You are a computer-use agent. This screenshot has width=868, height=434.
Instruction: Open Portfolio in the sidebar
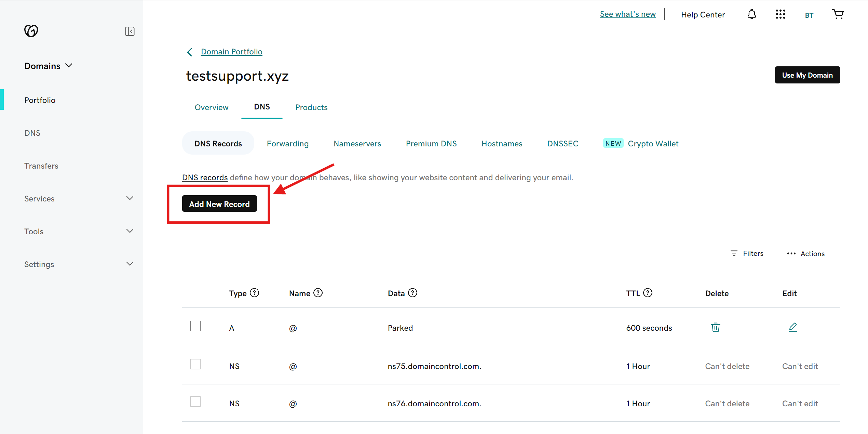point(40,100)
